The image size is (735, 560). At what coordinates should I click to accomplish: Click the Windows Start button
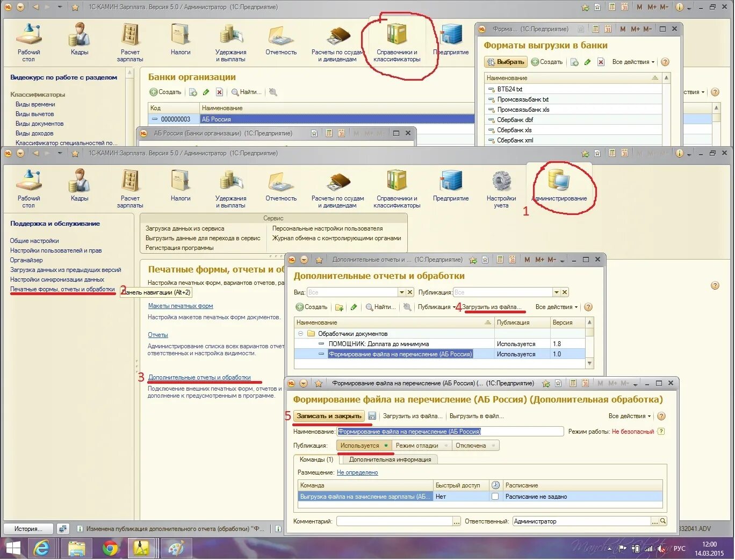point(12,548)
